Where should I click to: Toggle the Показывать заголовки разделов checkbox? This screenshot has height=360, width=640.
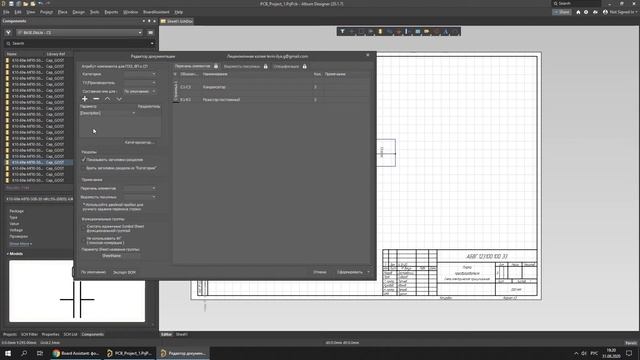[x=84, y=160]
